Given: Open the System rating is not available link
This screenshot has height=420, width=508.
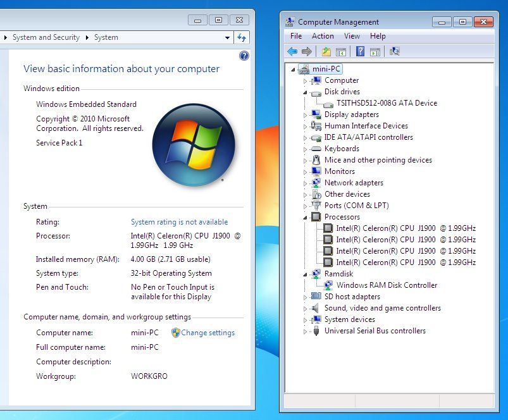Looking at the screenshot, I should tap(179, 222).
